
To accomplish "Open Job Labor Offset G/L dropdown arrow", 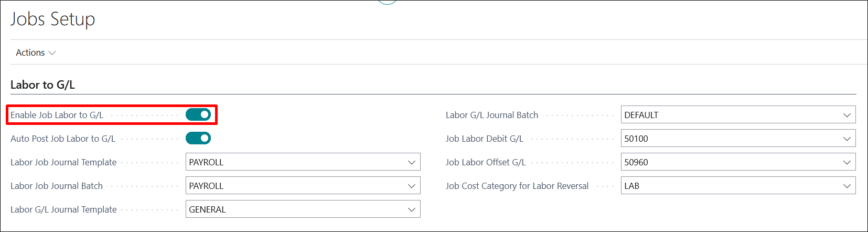I will point(846,162).
